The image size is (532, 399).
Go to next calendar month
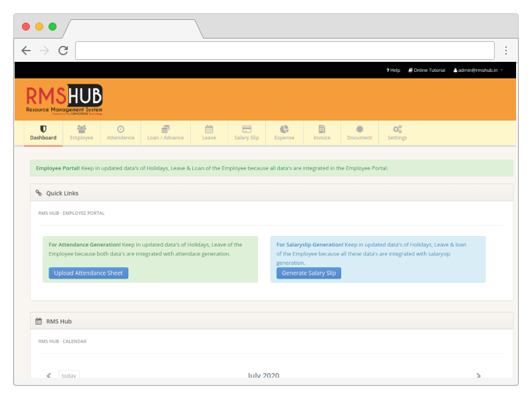(478, 375)
